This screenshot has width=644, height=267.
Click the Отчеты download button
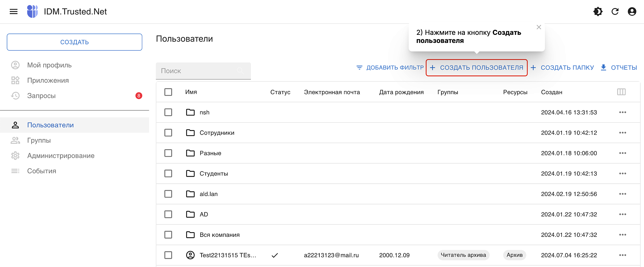619,68
